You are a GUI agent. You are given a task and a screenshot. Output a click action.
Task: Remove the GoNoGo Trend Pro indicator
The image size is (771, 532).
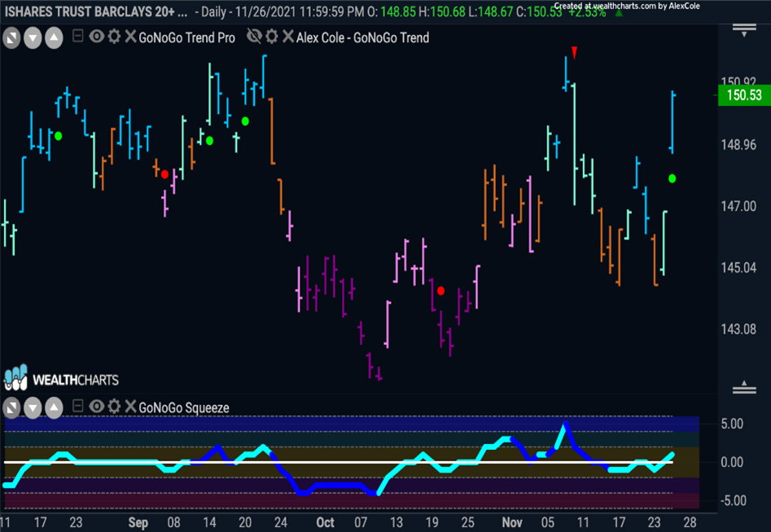130,37
